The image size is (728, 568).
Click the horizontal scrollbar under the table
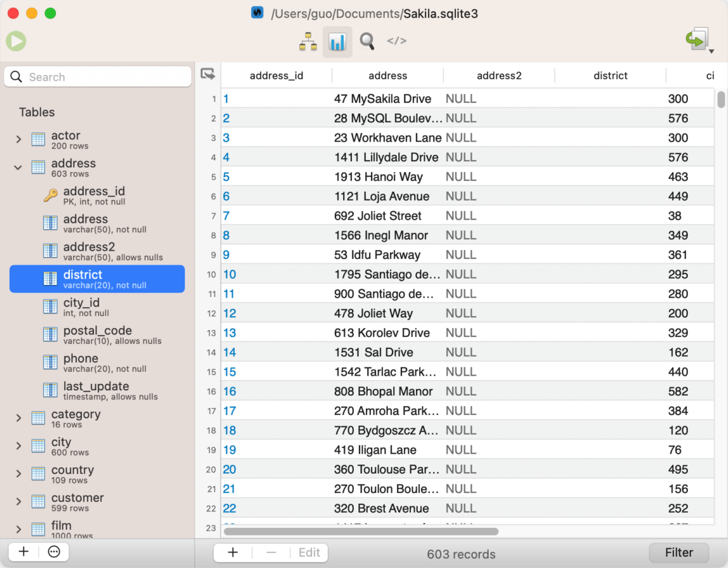point(361,531)
